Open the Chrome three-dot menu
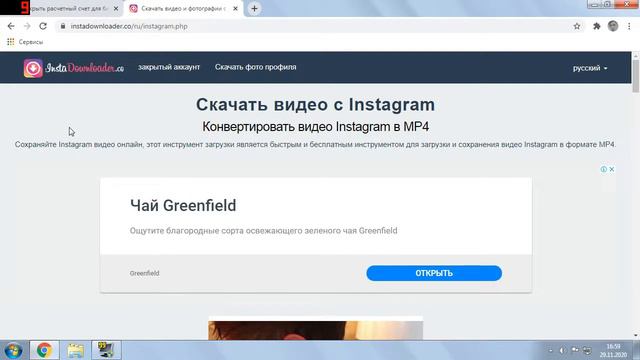This screenshot has width=640, height=360. point(629,26)
